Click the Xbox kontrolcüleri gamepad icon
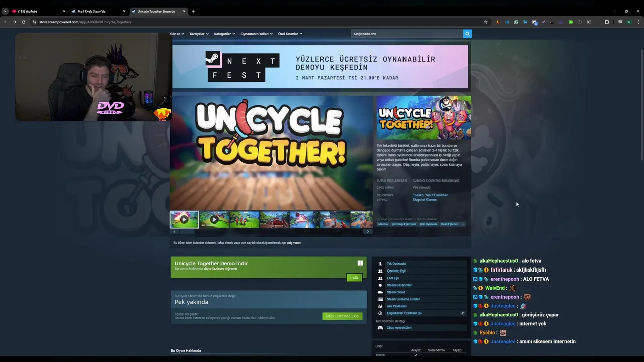Image resolution: width=644 pixels, height=362 pixels. pyautogui.click(x=380, y=328)
